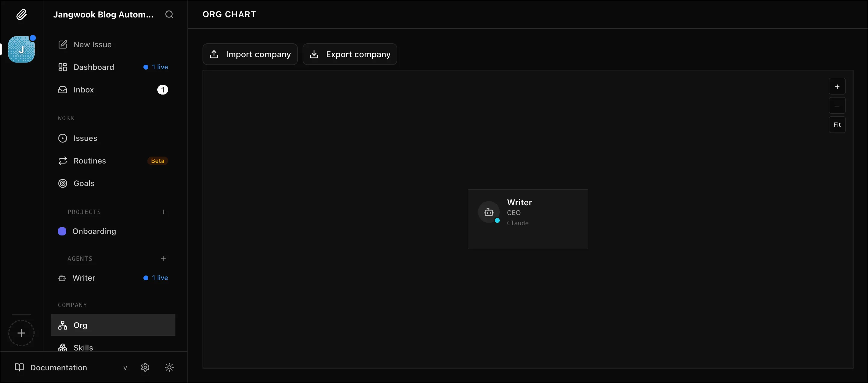
Task: Open settings gear icon in footer
Action: pyautogui.click(x=145, y=367)
